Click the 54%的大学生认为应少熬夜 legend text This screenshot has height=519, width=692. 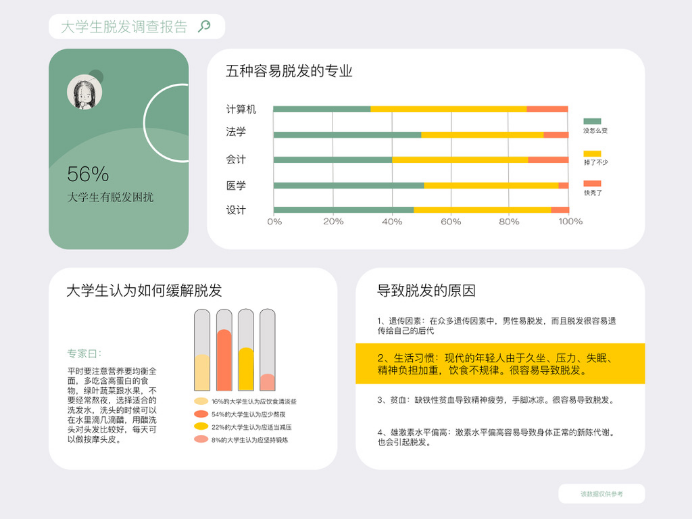point(248,414)
